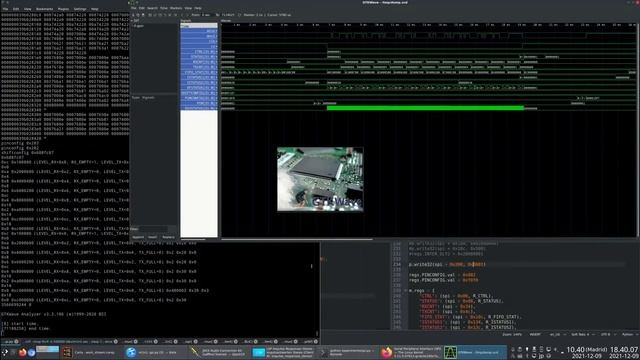Click GTKWave Find Next Edge icon
The width and height of the screenshot is (640, 360).
click(187, 15)
